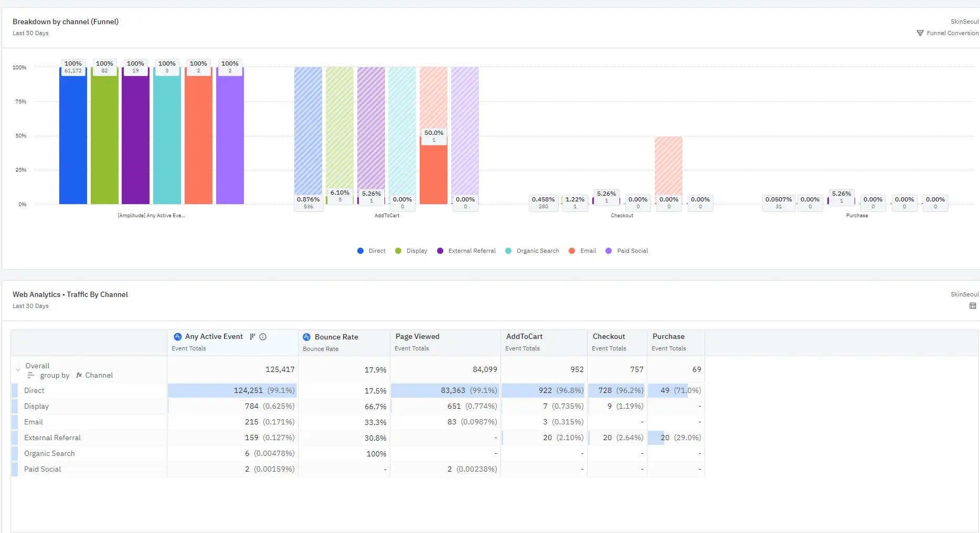Open the Breakdown by channel (Funnel) chart title
This screenshot has width=980, height=533.
(x=66, y=22)
